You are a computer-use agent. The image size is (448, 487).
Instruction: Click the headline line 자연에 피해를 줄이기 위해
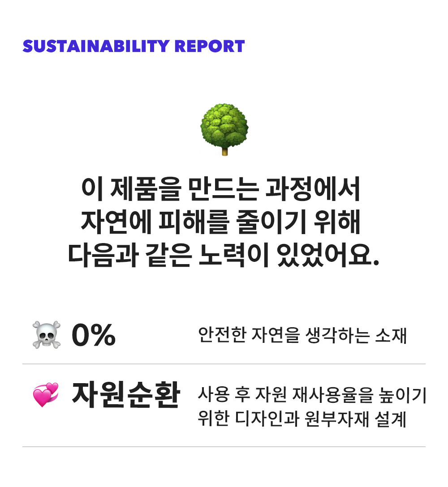(x=221, y=222)
